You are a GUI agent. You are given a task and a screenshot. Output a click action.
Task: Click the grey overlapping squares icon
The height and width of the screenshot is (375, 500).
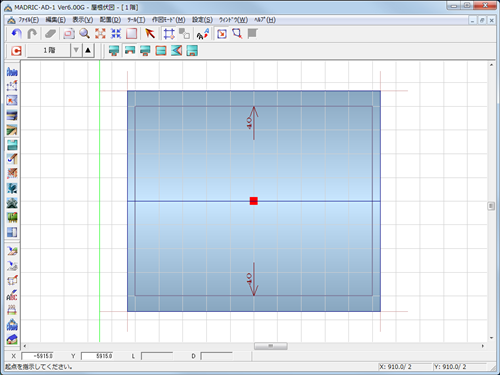pyautogui.click(x=184, y=34)
